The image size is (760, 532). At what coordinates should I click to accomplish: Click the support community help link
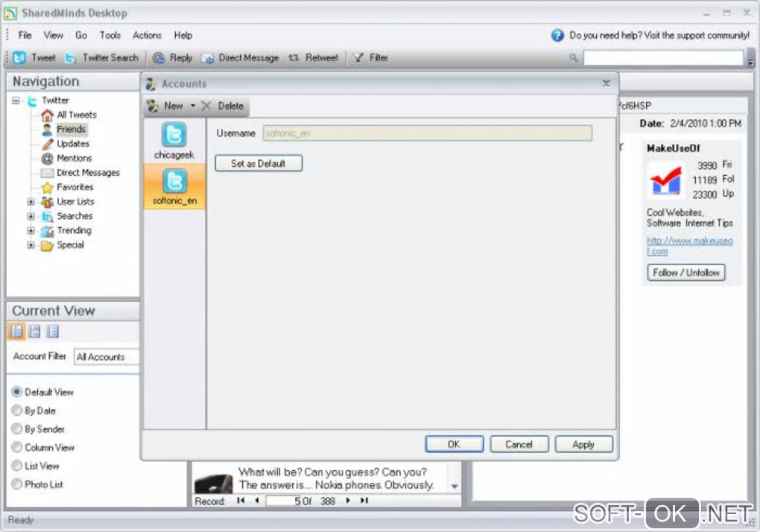(x=659, y=35)
